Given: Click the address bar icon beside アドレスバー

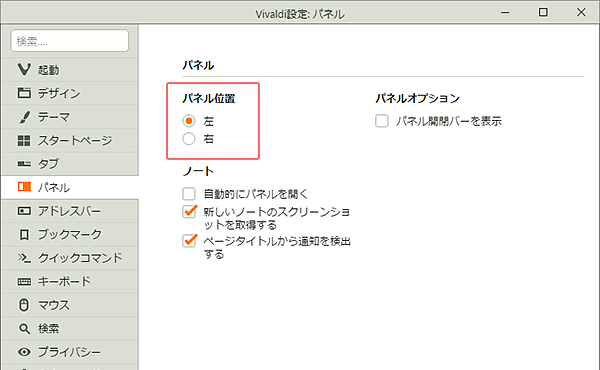Looking at the screenshot, I should click(24, 211).
